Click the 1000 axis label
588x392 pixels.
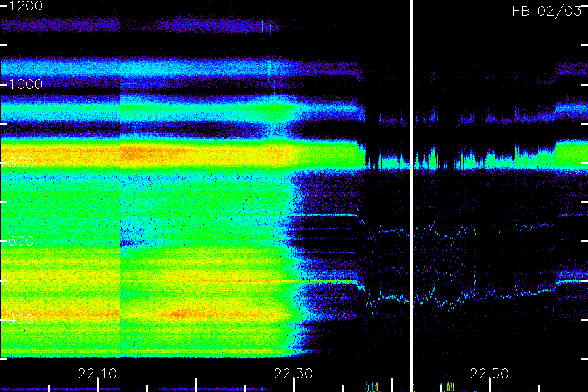(x=25, y=84)
